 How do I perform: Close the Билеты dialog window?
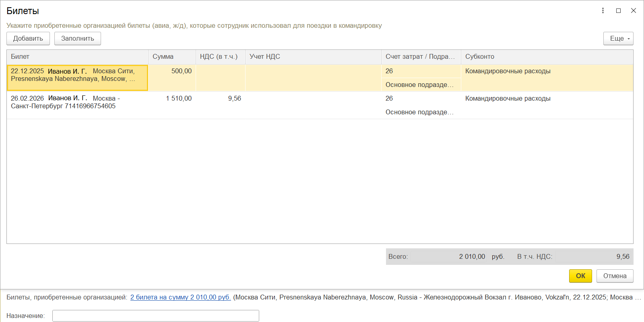634,10
